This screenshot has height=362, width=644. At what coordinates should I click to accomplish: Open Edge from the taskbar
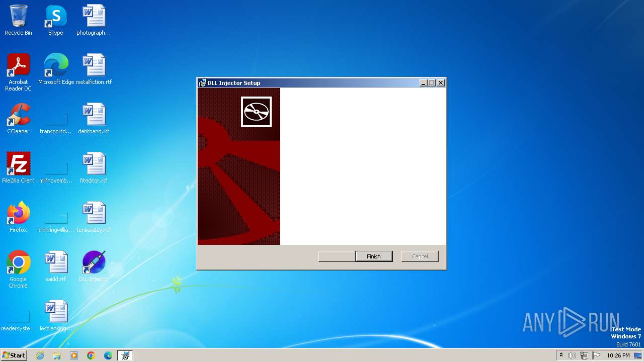coord(108,355)
